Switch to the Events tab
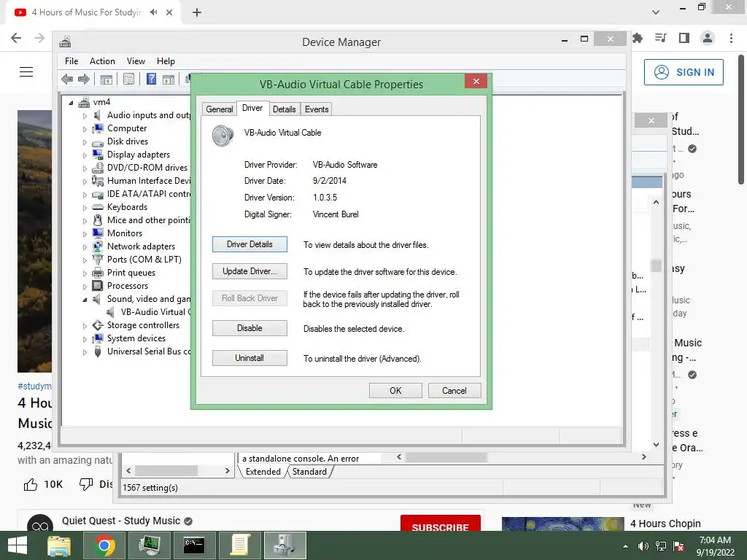 coord(317,109)
